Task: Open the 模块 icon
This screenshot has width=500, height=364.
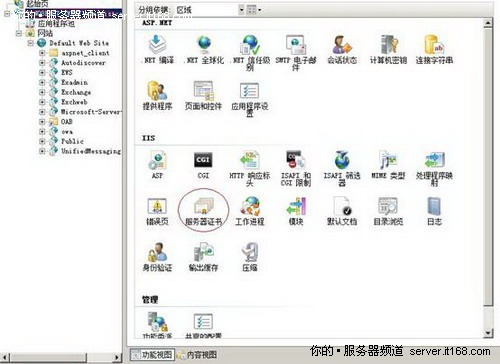Action: point(296,211)
